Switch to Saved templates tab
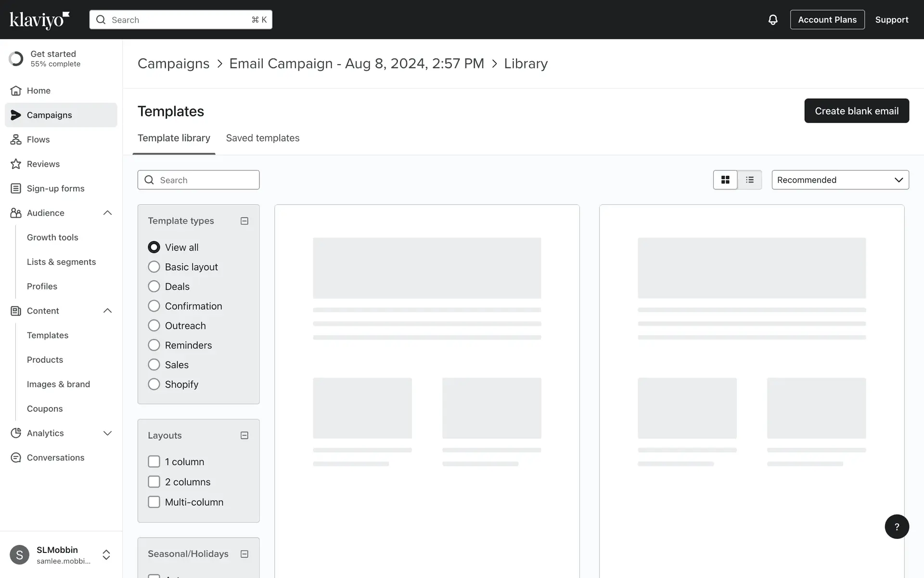The height and width of the screenshot is (578, 924). (263, 138)
